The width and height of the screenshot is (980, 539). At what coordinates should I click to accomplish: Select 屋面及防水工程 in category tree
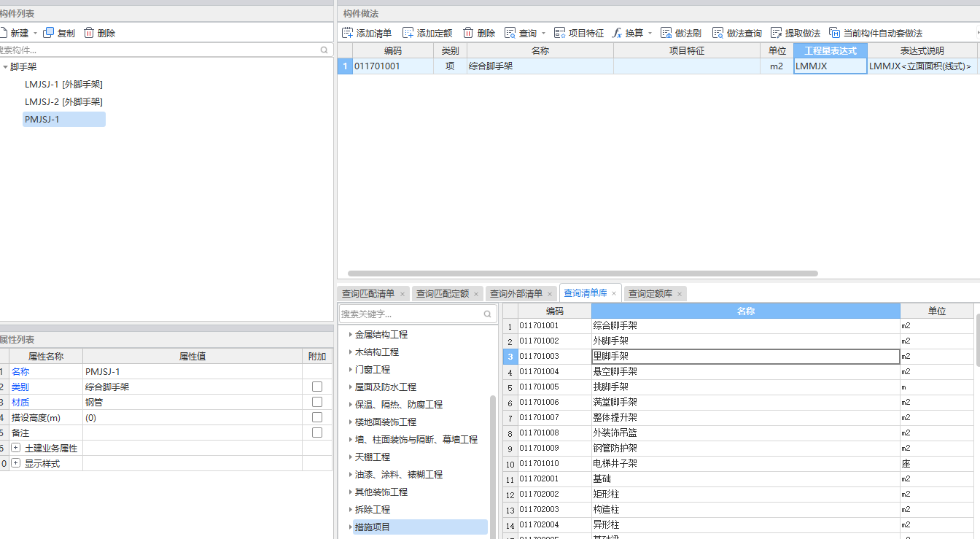(386, 387)
